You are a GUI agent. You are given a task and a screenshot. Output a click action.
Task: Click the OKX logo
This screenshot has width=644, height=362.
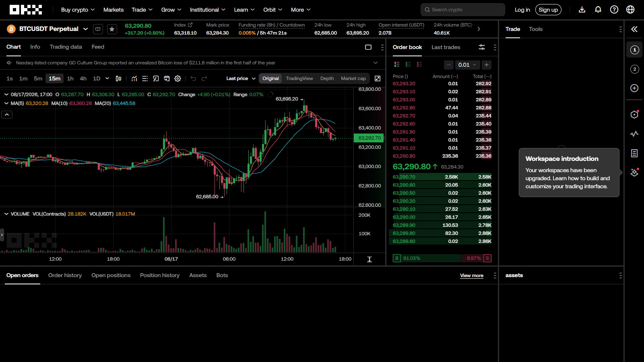tap(26, 10)
